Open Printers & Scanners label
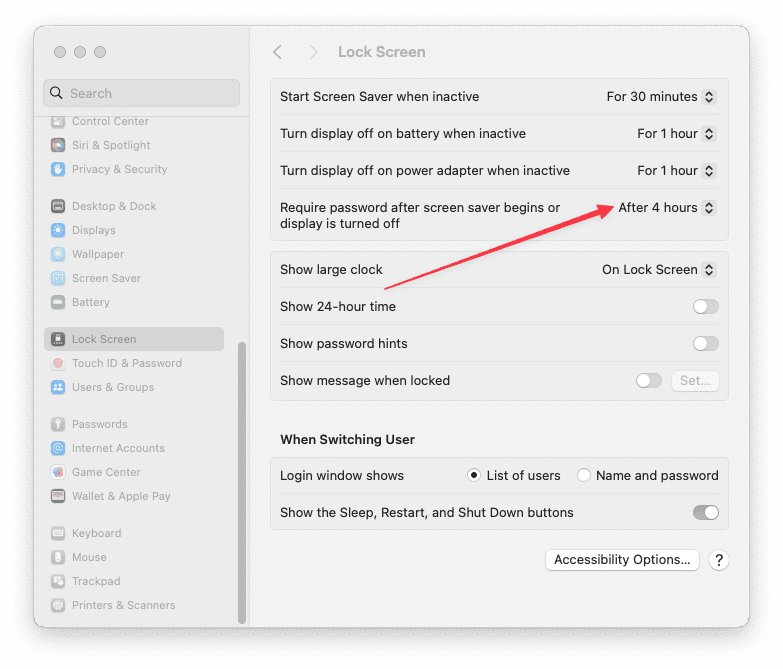This screenshot has height=669, width=783. pos(123,605)
